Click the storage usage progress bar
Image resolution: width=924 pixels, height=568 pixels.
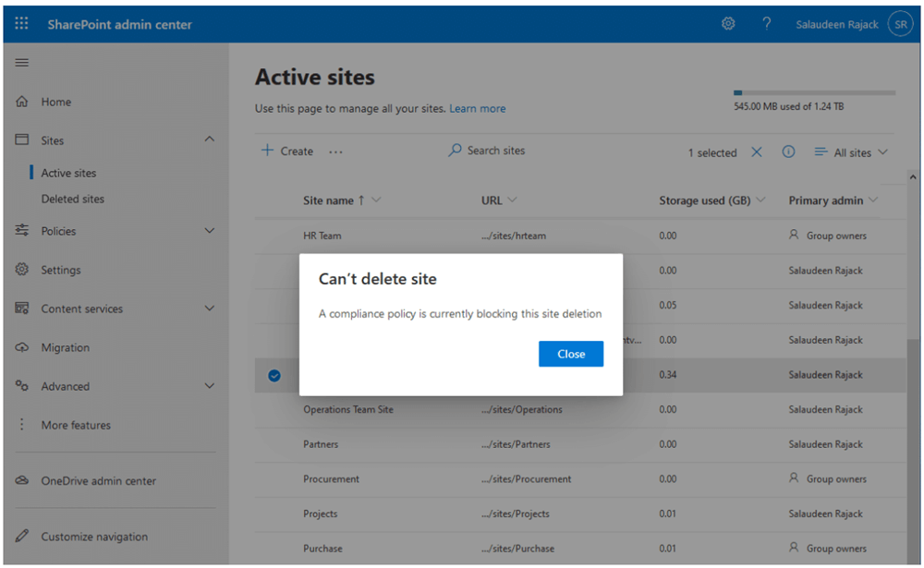click(813, 93)
